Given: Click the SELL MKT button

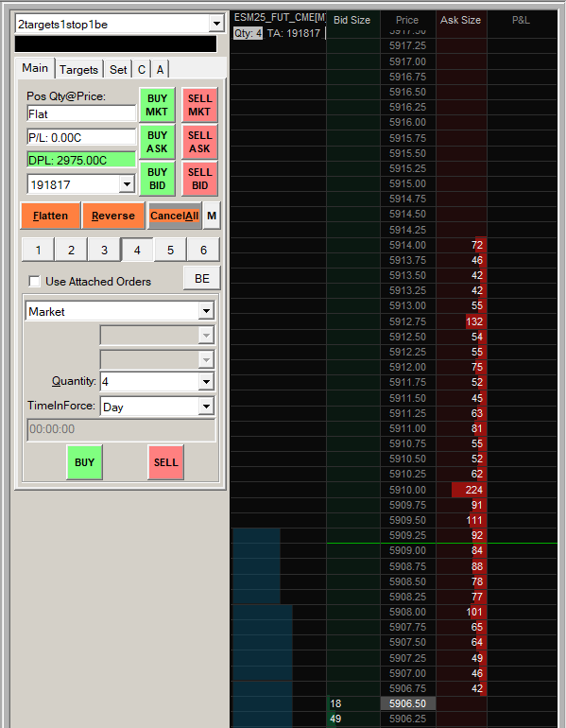Looking at the screenshot, I should tap(199, 105).
